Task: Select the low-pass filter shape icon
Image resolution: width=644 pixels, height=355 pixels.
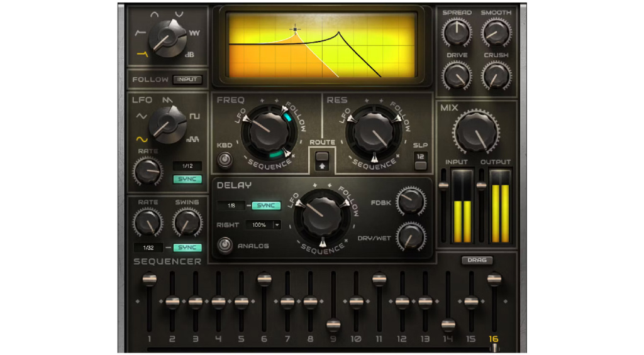Action: pos(142,54)
